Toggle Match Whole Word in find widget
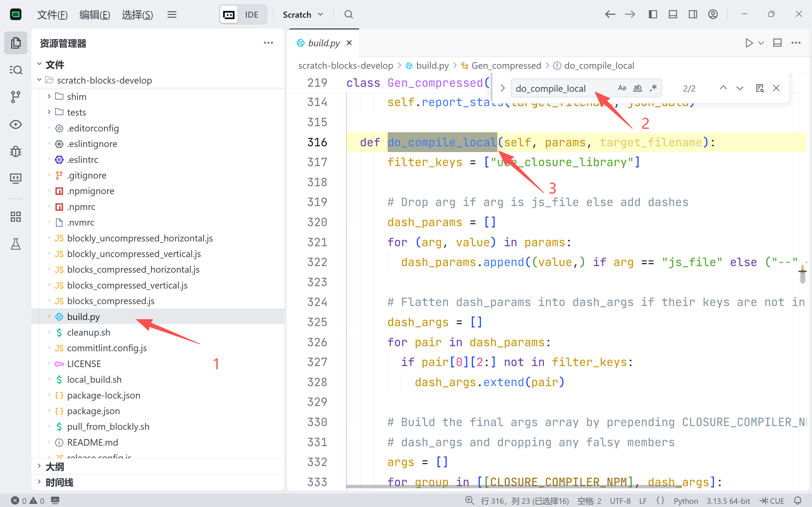 coord(637,88)
